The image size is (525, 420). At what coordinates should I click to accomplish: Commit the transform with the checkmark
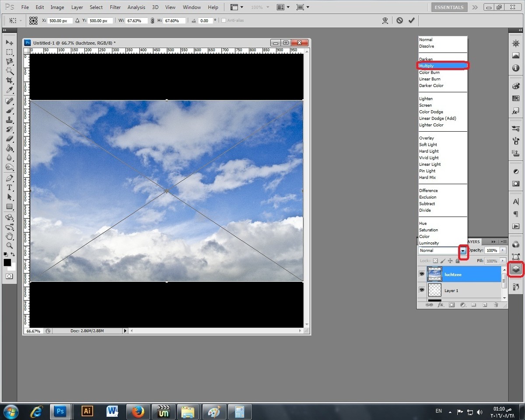coord(411,21)
